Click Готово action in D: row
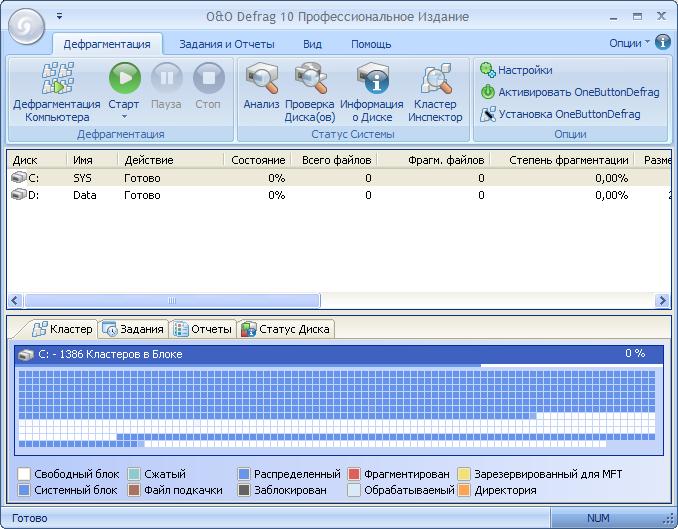 click(x=142, y=195)
